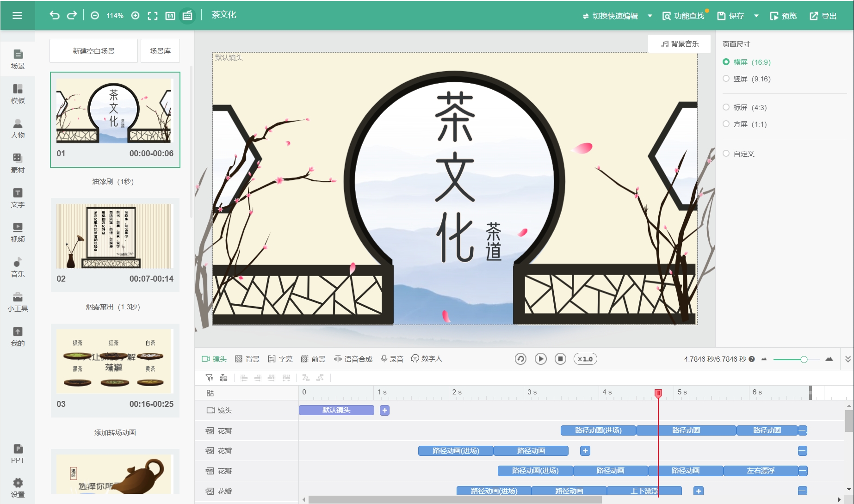Select 横屏 (16:9) page size
This screenshot has height=504, width=854.
coord(747,62)
